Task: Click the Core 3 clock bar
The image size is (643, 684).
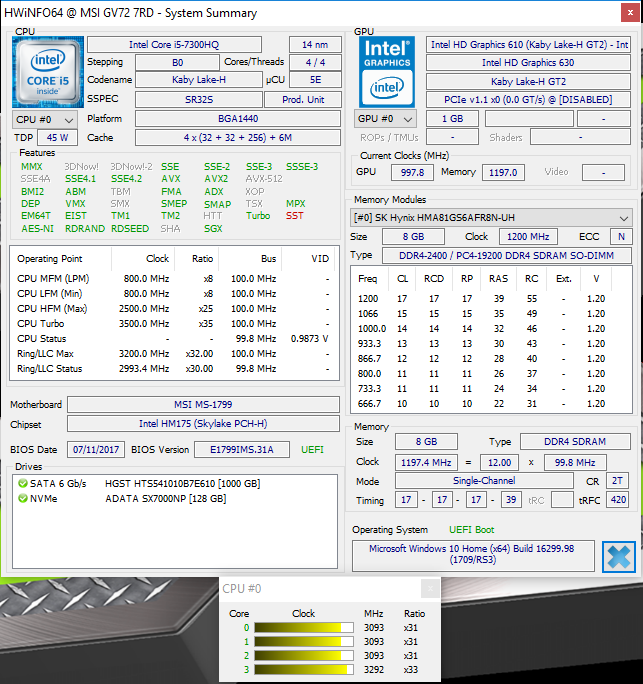Action: tap(304, 670)
